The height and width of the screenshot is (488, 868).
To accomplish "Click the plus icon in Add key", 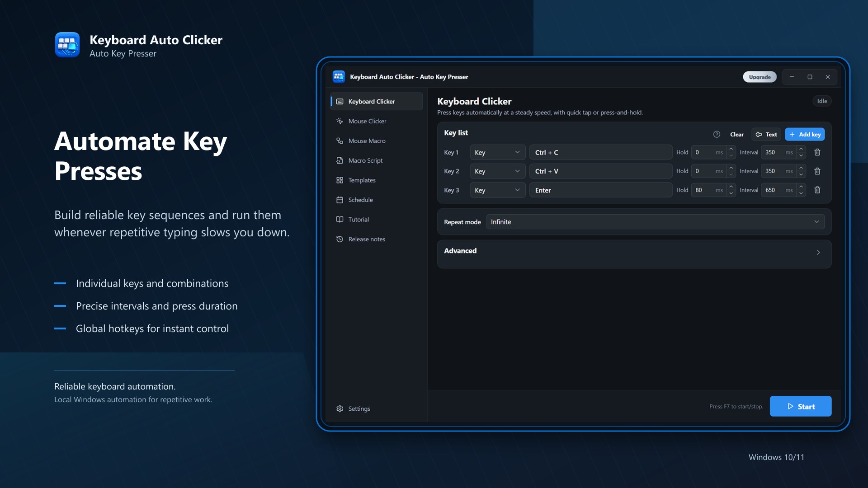I will coord(792,134).
